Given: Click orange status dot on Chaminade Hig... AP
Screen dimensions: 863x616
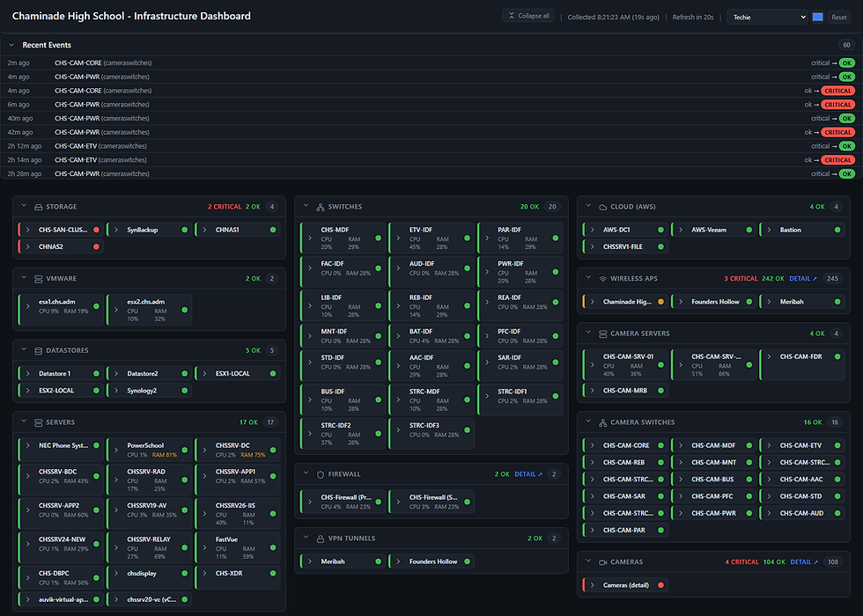Looking at the screenshot, I should tap(661, 302).
